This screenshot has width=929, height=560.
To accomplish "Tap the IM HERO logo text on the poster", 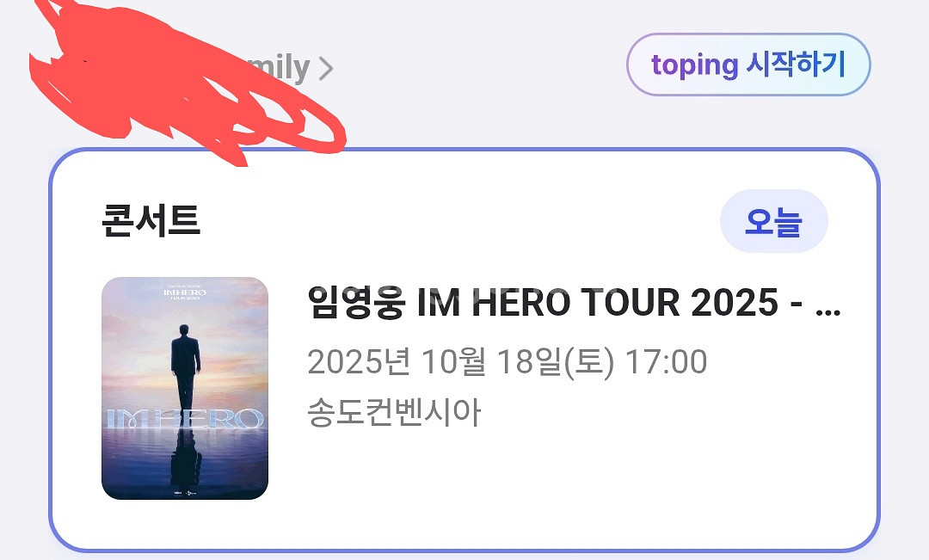I will [185, 419].
